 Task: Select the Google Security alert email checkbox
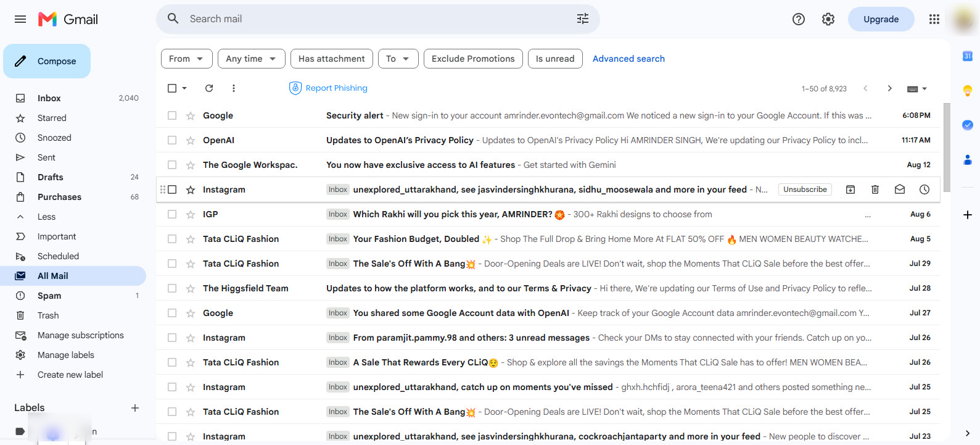click(x=172, y=115)
